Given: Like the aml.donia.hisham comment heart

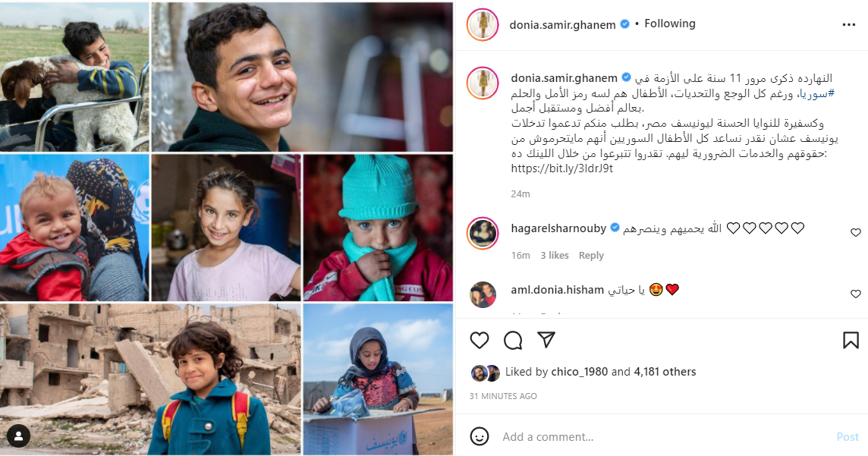Looking at the screenshot, I should click(x=855, y=294).
